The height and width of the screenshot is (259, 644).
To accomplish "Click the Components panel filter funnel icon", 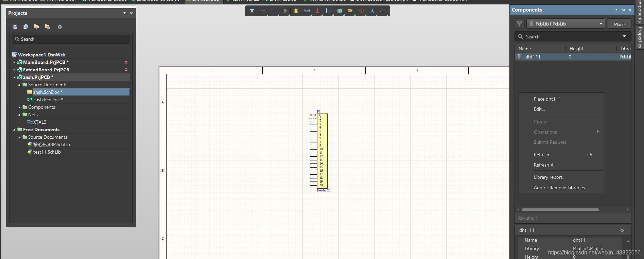I will coord(519,24).
